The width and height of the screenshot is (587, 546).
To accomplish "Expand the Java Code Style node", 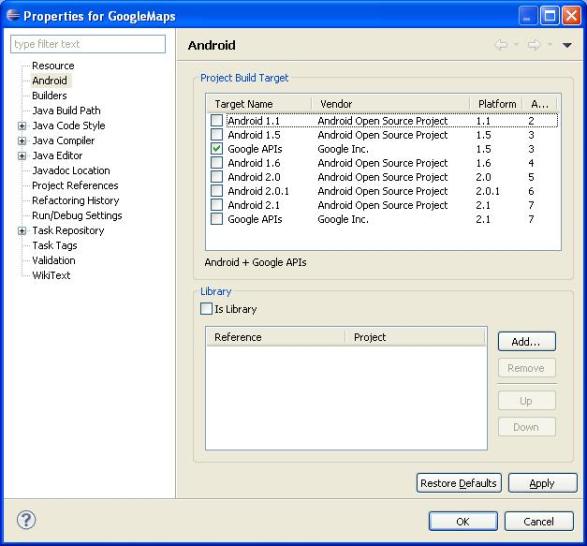I will (22, 125).
